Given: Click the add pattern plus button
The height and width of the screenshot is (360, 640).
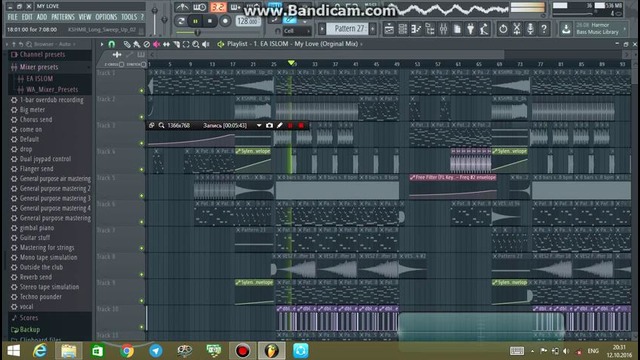Looking at the screenshot, I should (373, 29).
